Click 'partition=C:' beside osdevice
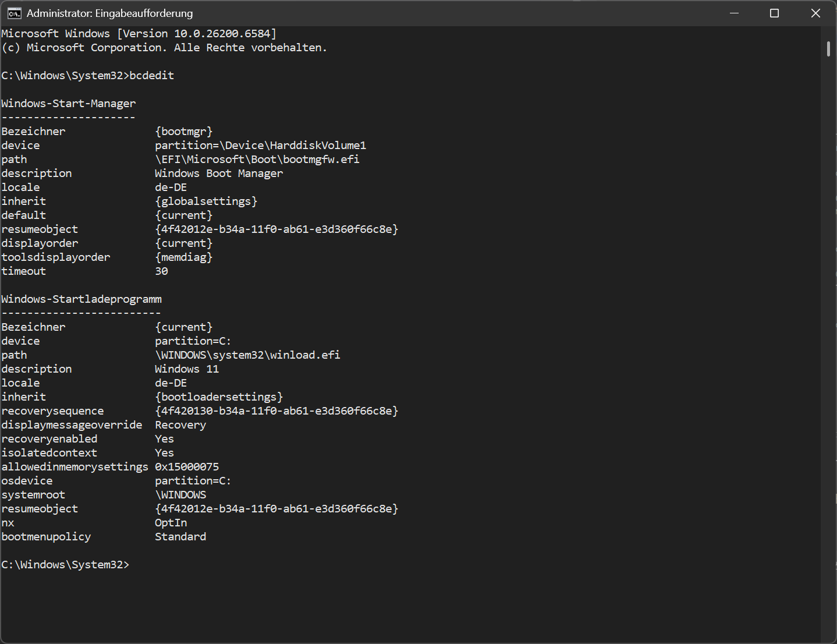 [193, 481]
